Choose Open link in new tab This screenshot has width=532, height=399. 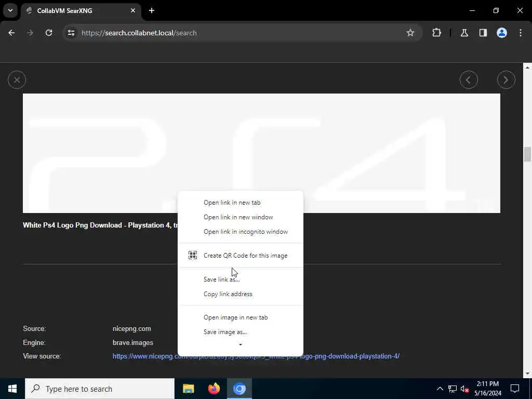click(x=240, y=203)
